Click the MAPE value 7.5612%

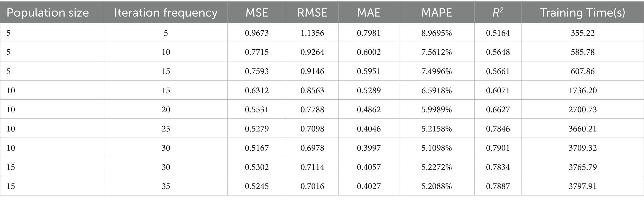(x=436, y=52)
